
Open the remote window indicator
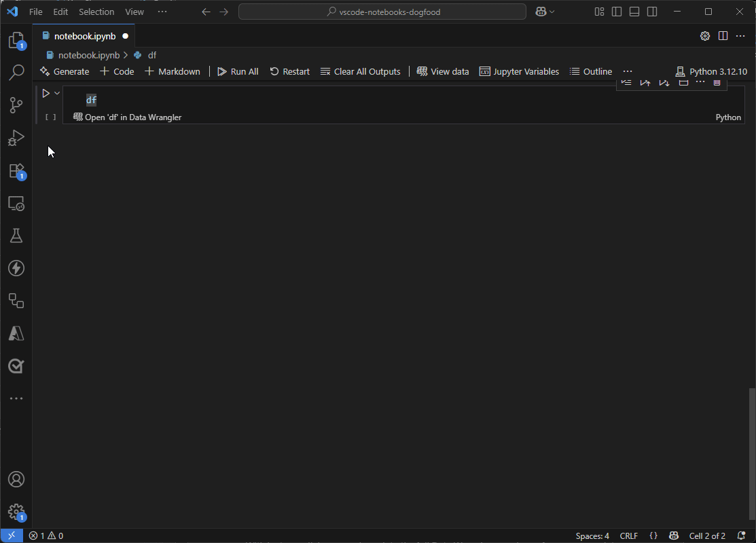point(12,536)
